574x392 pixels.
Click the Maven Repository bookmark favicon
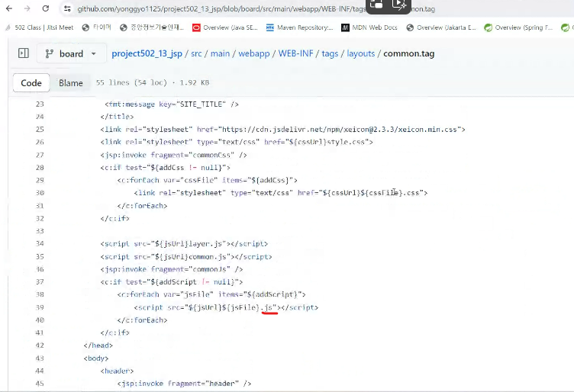[x=269, y=27]
